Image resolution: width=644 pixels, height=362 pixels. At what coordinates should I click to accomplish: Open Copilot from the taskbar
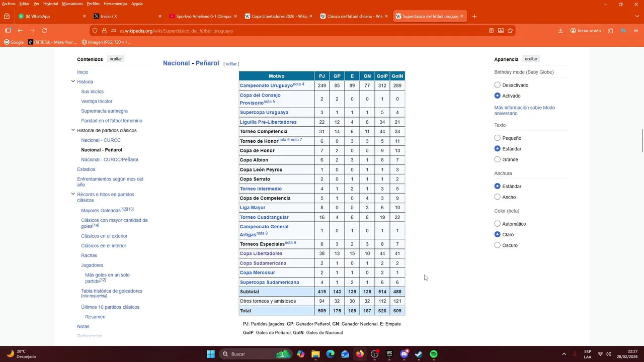click(301, 354)
